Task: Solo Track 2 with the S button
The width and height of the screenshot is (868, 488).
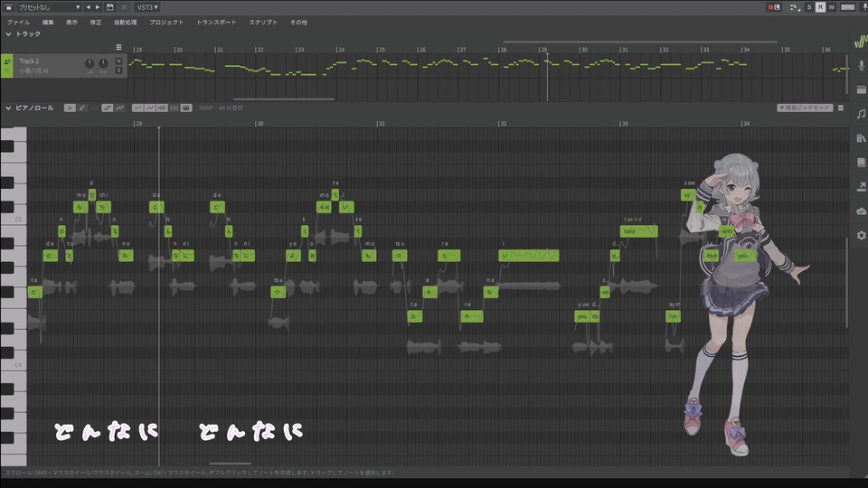Action: tap(118, 70)
